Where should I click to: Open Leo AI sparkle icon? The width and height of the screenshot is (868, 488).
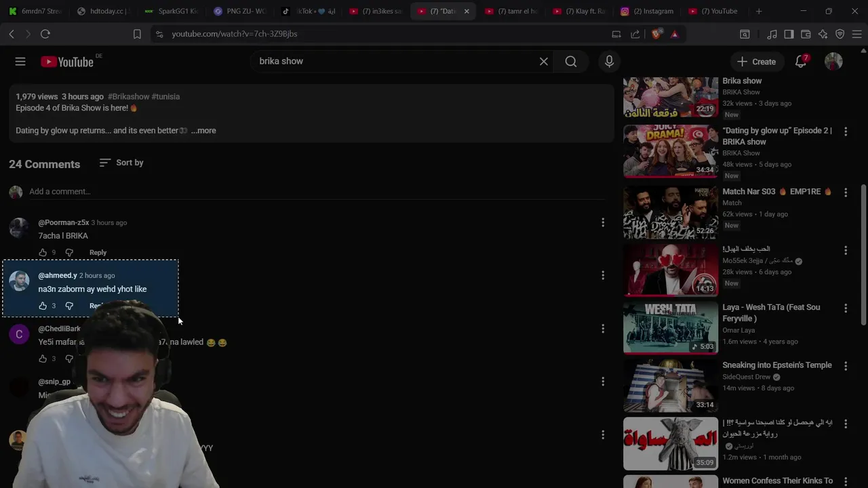click(x=823, y=34)
